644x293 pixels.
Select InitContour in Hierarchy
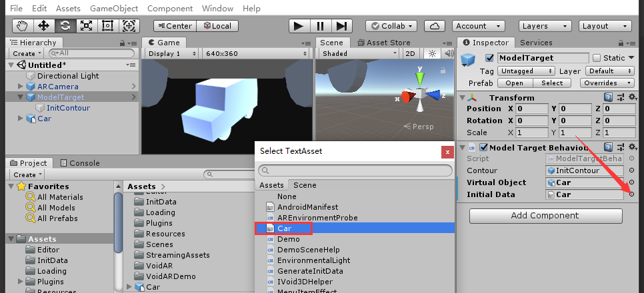pos(68,108)
